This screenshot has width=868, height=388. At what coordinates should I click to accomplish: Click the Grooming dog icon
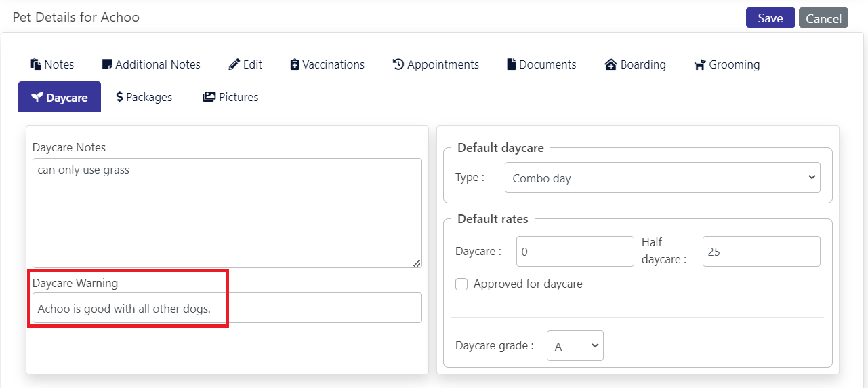[700, 64]
